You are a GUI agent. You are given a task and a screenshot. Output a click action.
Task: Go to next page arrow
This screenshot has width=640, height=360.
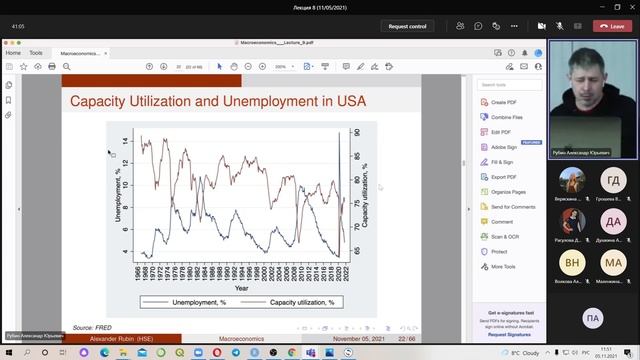pyautogui.click(x=164, y=67)
